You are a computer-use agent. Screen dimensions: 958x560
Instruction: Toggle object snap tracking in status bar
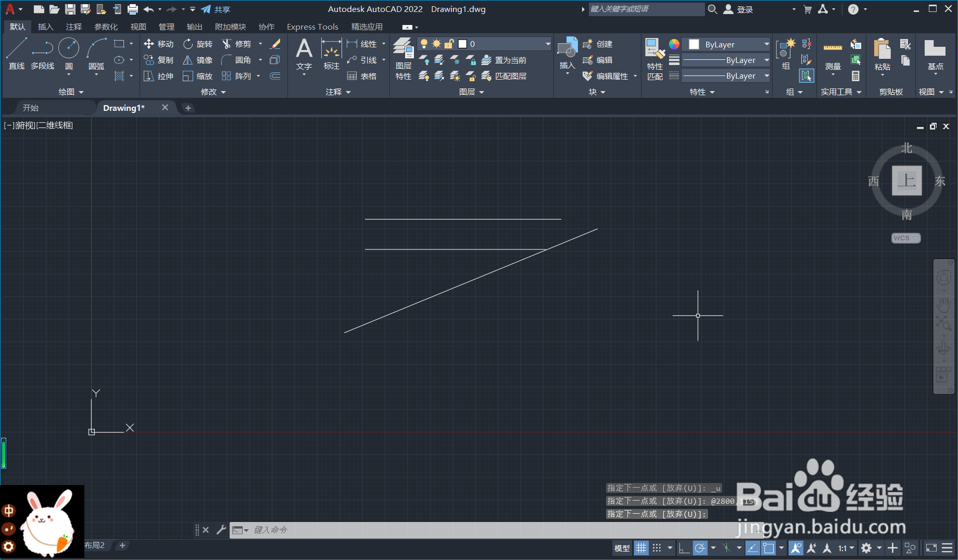[752, 548]
